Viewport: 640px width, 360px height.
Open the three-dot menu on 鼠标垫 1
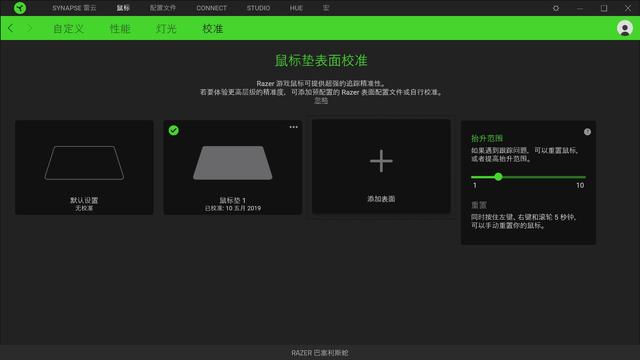tap(293, 127)
